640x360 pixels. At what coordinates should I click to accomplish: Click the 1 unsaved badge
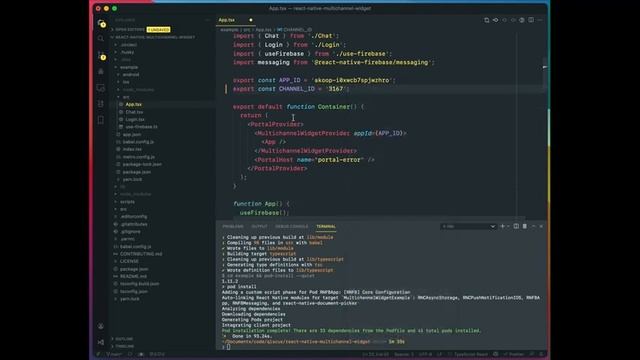coord(158,30)
